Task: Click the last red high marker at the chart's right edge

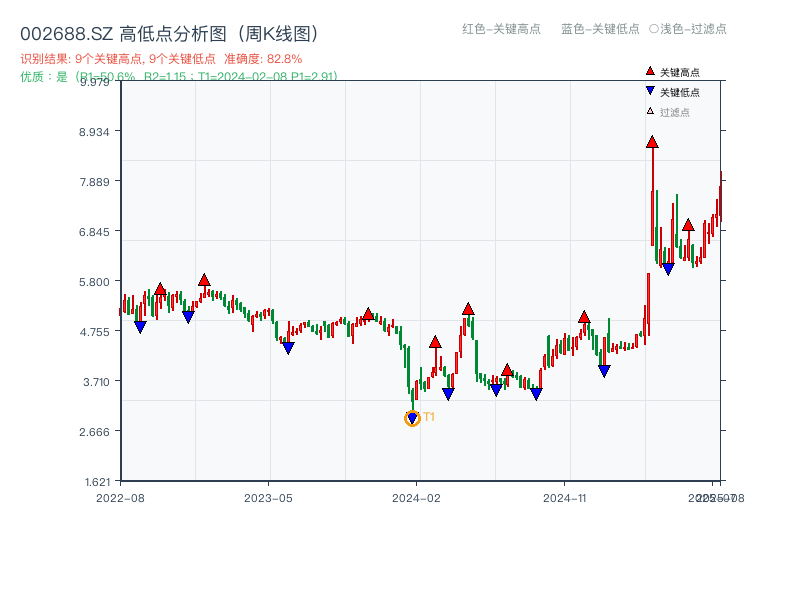Action: (x=688, y=225)
